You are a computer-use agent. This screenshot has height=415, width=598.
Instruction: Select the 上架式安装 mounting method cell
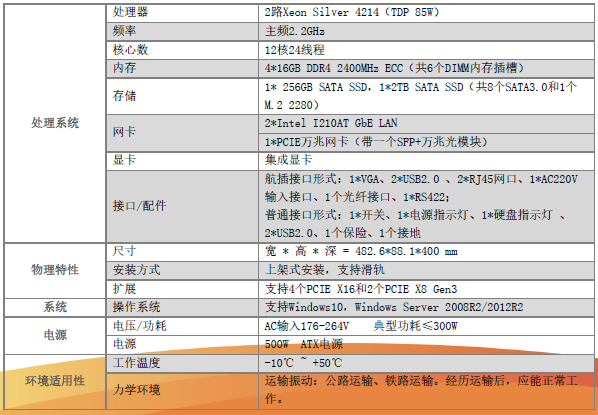[x=426, y=270]
